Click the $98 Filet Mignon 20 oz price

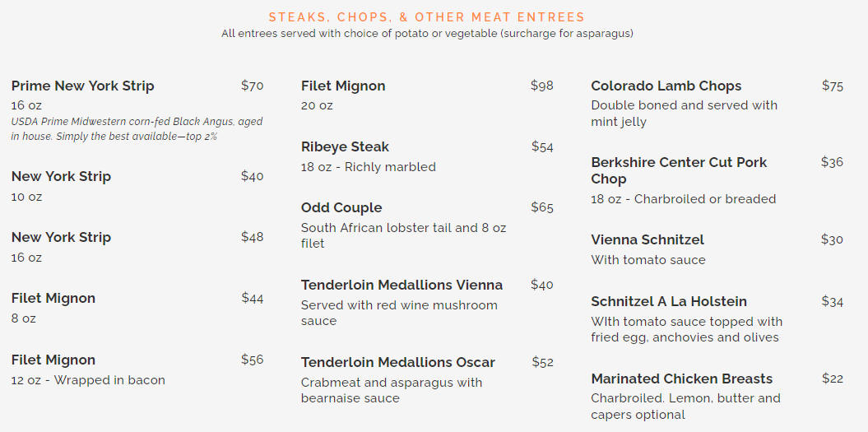(542, 86)
